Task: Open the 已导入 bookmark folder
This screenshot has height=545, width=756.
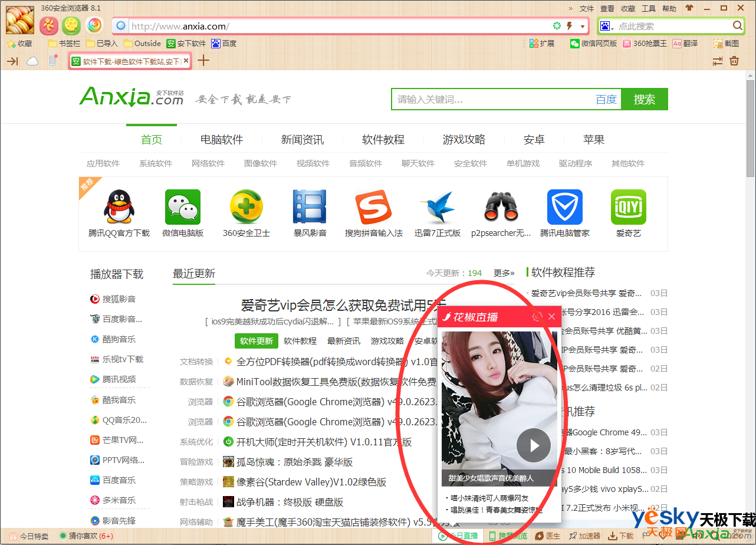Action: coord(102,43)
